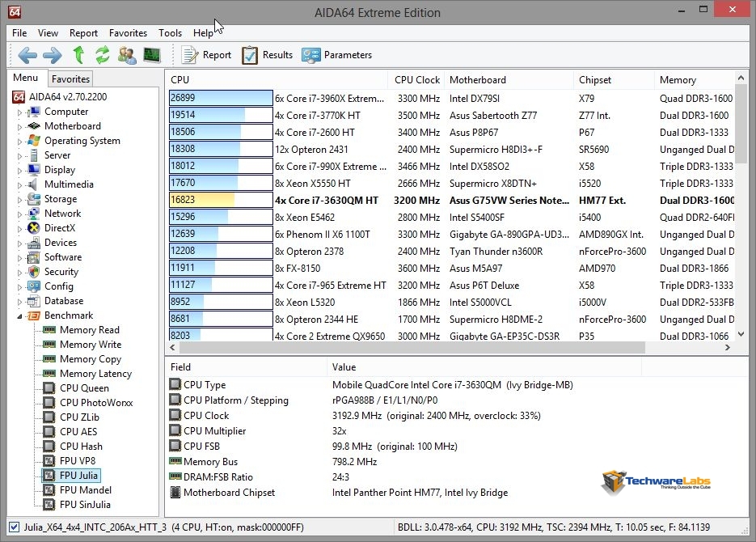The width and height of the screenshot is (756, 542).
Task: Select the CPU PhotoWorxx benchmark
Action: (96, 403)
